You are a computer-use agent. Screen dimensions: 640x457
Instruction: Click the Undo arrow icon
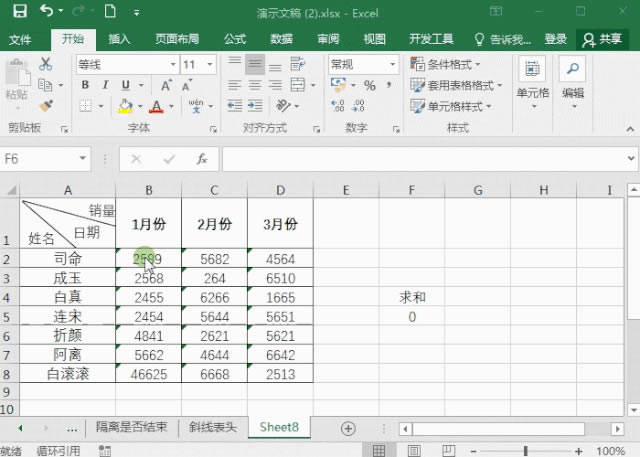[x=49, y=12]
